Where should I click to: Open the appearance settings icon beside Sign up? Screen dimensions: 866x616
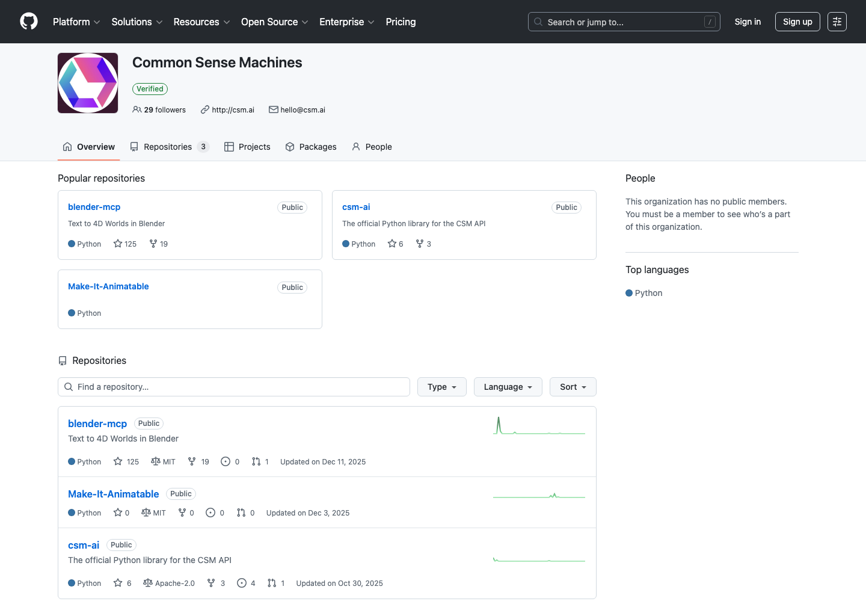click(x=837, y=22)
